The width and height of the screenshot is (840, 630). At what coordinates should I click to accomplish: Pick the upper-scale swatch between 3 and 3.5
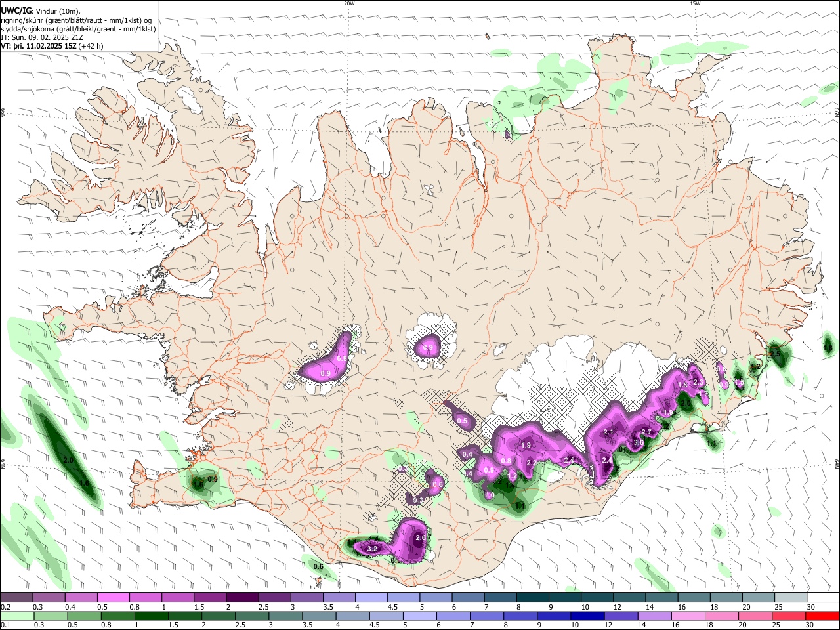[x=306, y=597]
